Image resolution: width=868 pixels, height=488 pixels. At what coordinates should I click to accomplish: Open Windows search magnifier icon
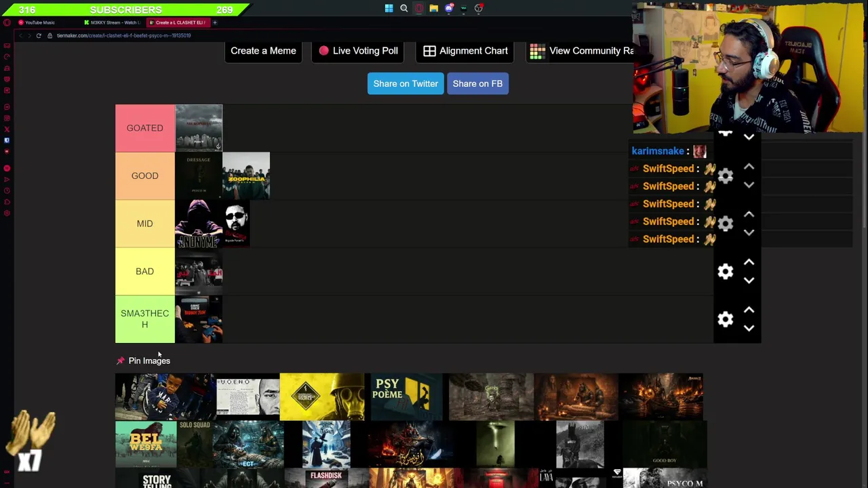pyautogui.click(x=403, y=8)
